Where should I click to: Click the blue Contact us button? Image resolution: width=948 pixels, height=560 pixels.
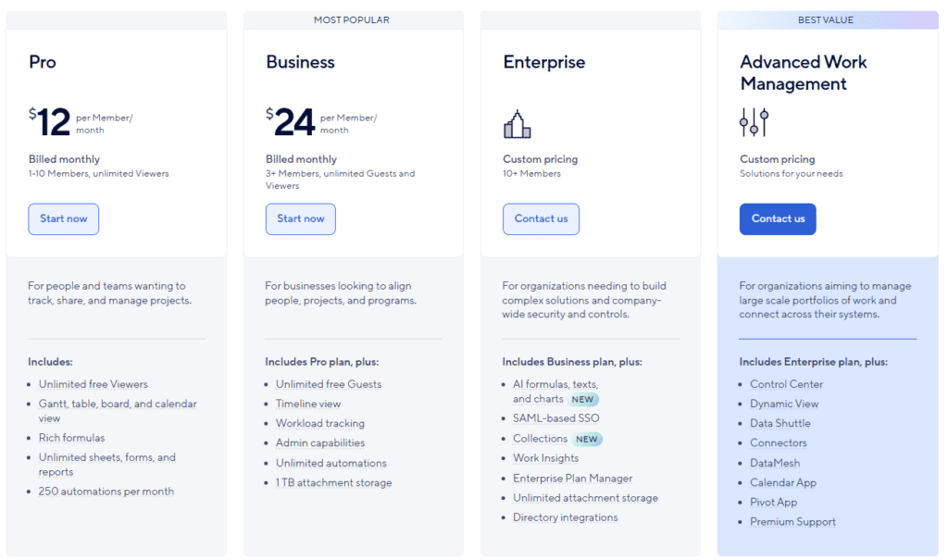[778, 218]
